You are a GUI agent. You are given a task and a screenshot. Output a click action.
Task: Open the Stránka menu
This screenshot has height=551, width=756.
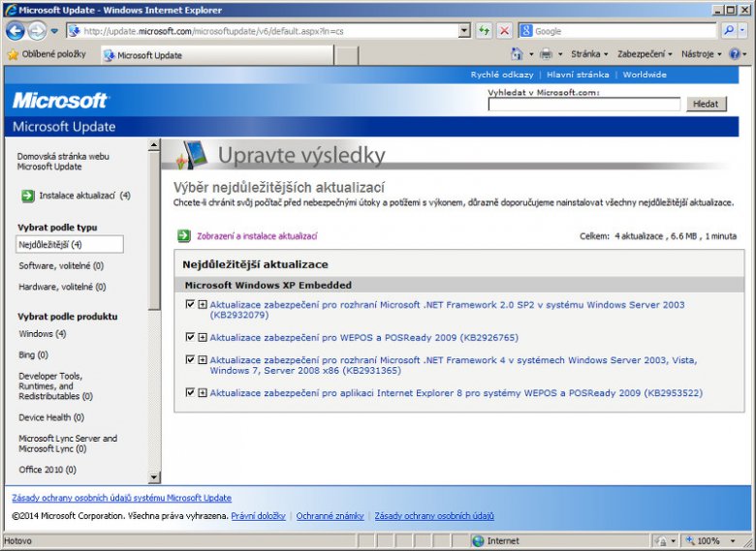point(589,54)
